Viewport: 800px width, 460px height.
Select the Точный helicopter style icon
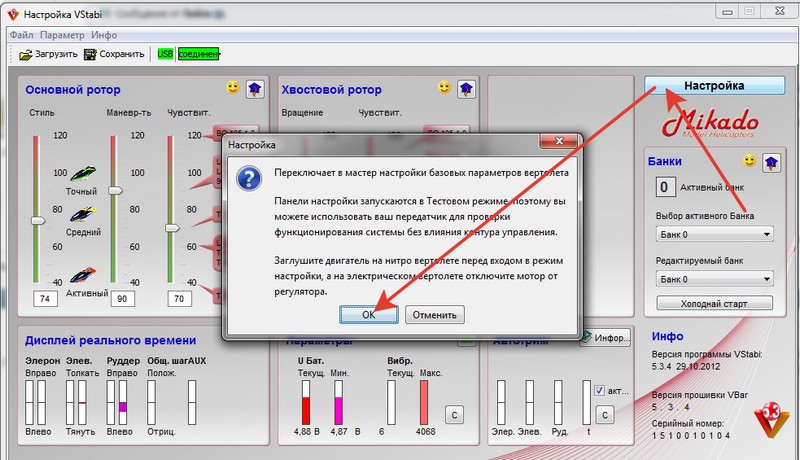pyautogui.click(x=82, y=172)
